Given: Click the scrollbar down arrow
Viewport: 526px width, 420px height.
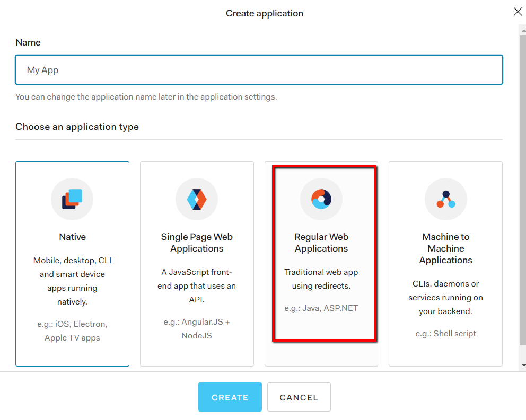Looking at the screenshot, I should coord(523,365).
